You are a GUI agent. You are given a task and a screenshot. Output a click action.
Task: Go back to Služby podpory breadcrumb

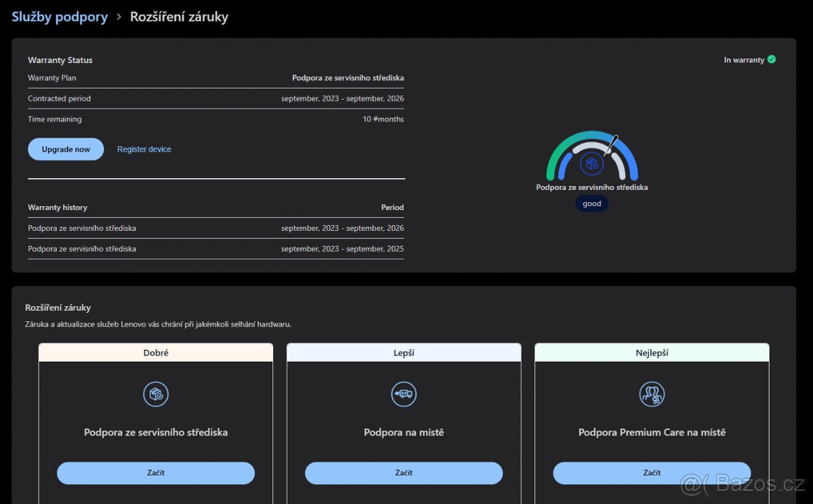[x=60, y=17]
